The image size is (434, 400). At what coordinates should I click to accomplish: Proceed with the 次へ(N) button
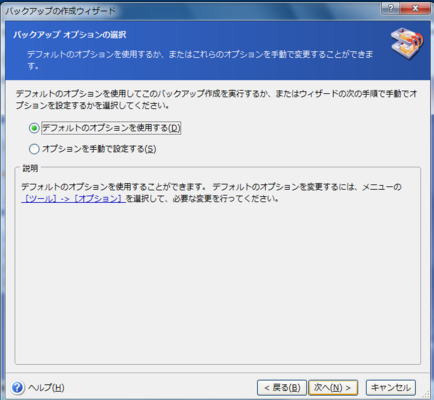pyautogui.click(x=333, y=388)
